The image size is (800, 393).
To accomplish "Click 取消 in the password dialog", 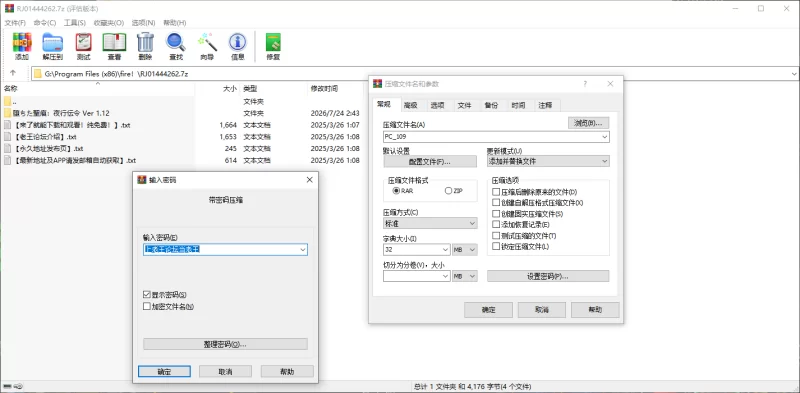I will 225,371.
